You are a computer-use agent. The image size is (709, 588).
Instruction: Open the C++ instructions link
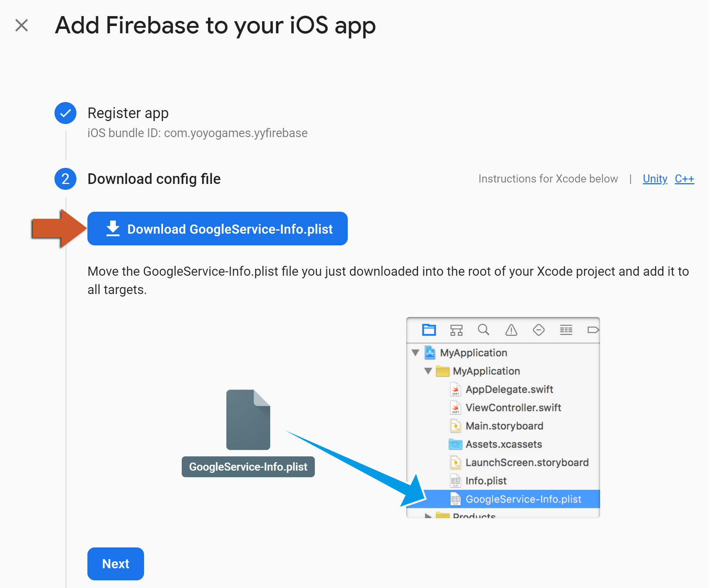684,178
